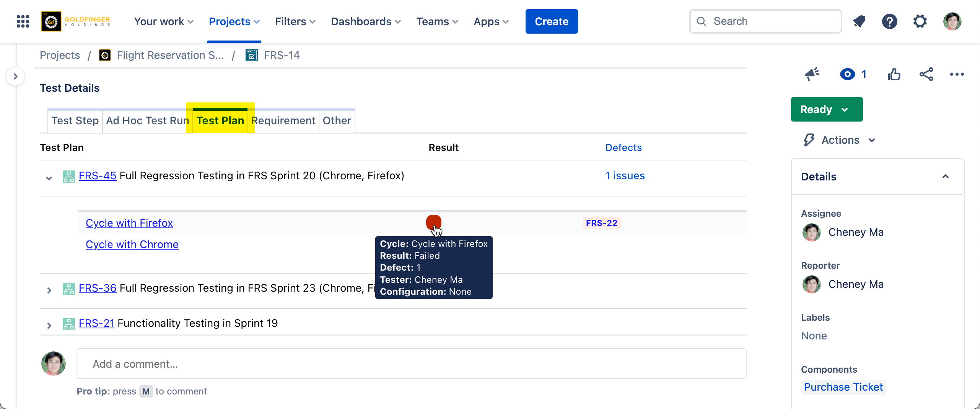This screenshot has height=409, width=980.
Task: Click the blue Create button
Action: tap(551, 21)
